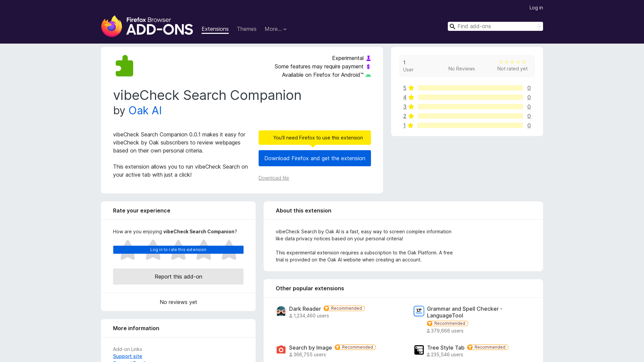Click the purple dollar payment icon
The image size is (644, 362).
click(368, 67)
